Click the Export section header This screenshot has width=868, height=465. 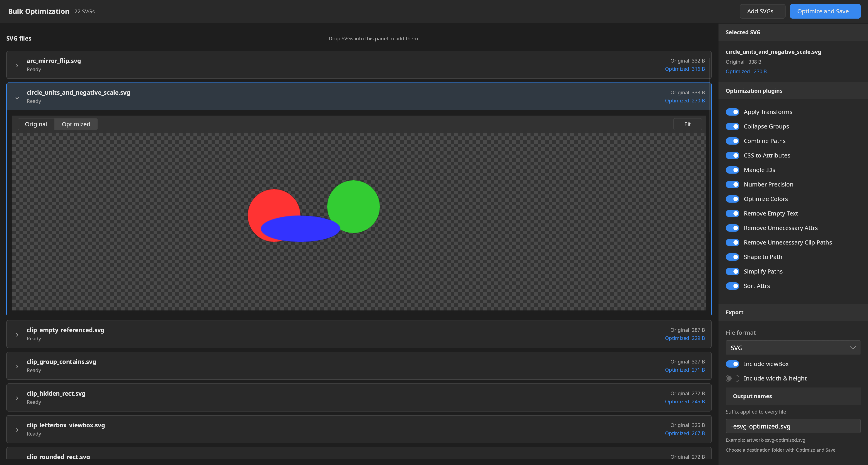click(x=793, y=312)
